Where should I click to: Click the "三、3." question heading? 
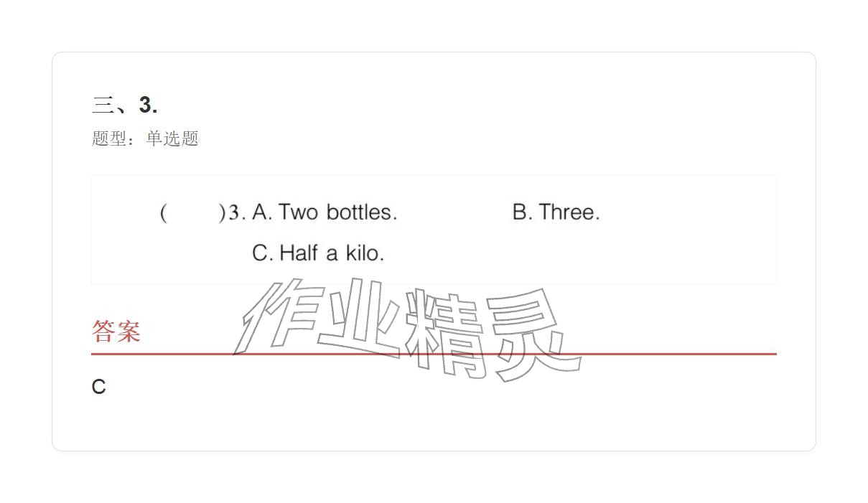[125, 105]
